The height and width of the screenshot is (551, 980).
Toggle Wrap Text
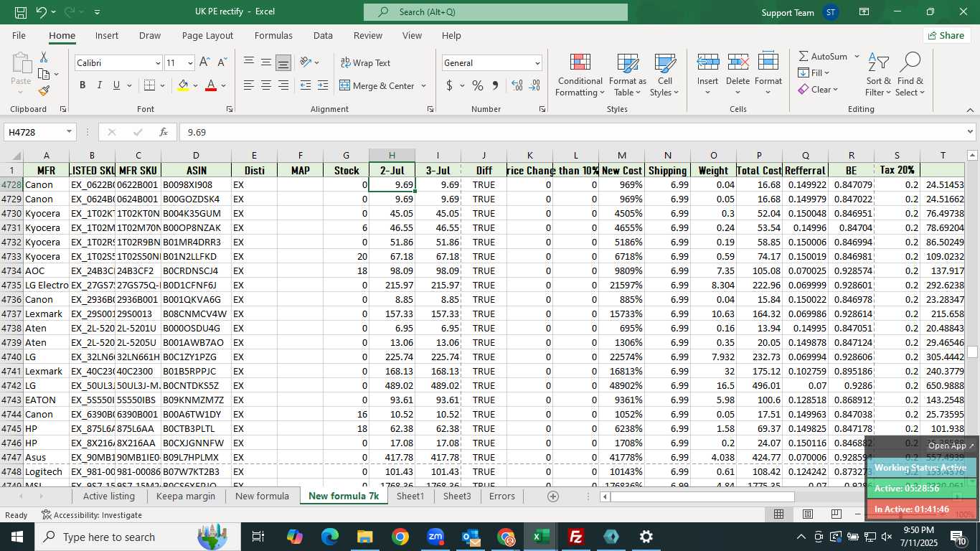point(365,62)
